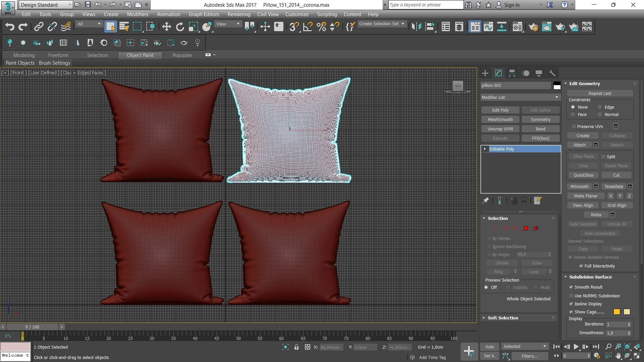Toggle the Percent Snap button
The width and height of the screenshot is (644, 362).
coord(321,27)
